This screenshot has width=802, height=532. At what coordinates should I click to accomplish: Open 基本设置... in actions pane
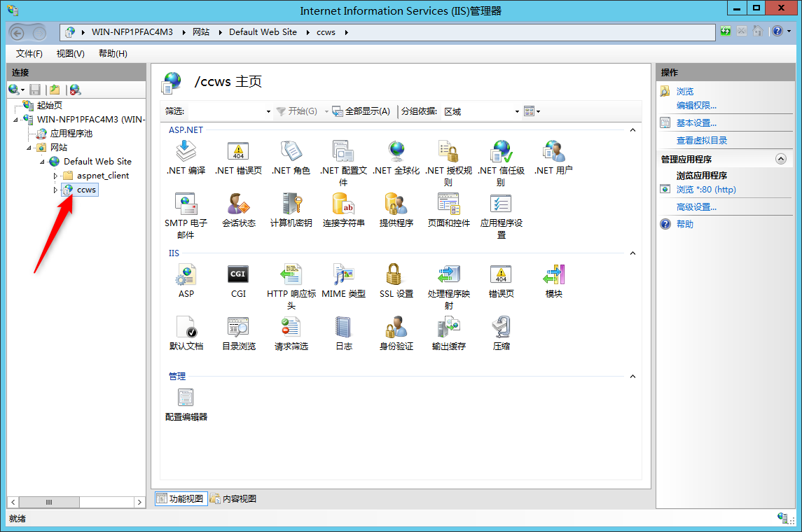pos(696,122)
